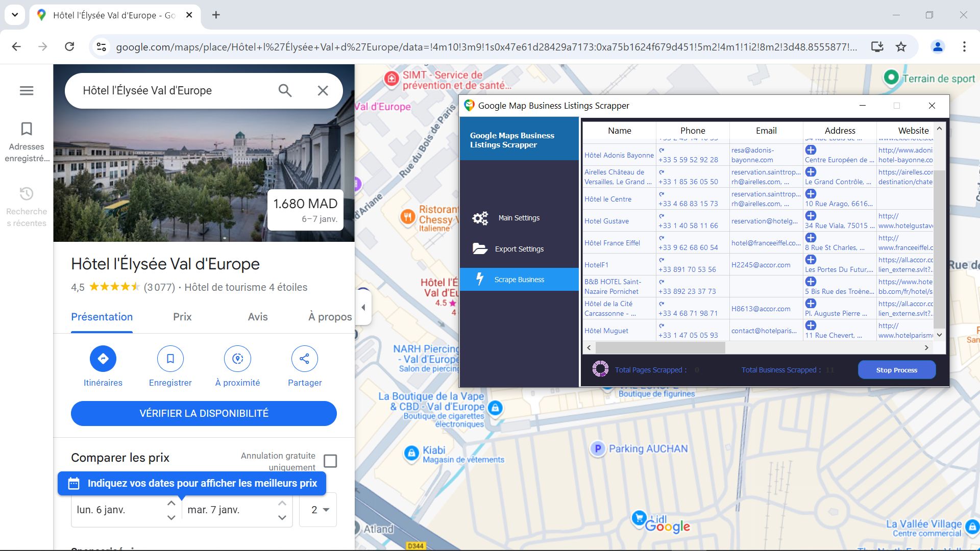Click the Phone column header
The image size is (980, 551).
pyautogui.click(x=693, y=131)
